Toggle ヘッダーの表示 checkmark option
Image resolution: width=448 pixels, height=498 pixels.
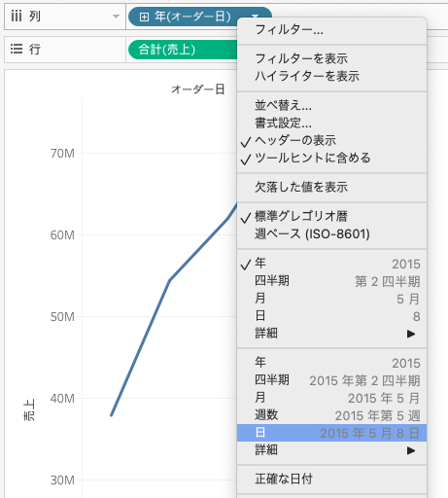pyautogui.click(x=331, y=140)
